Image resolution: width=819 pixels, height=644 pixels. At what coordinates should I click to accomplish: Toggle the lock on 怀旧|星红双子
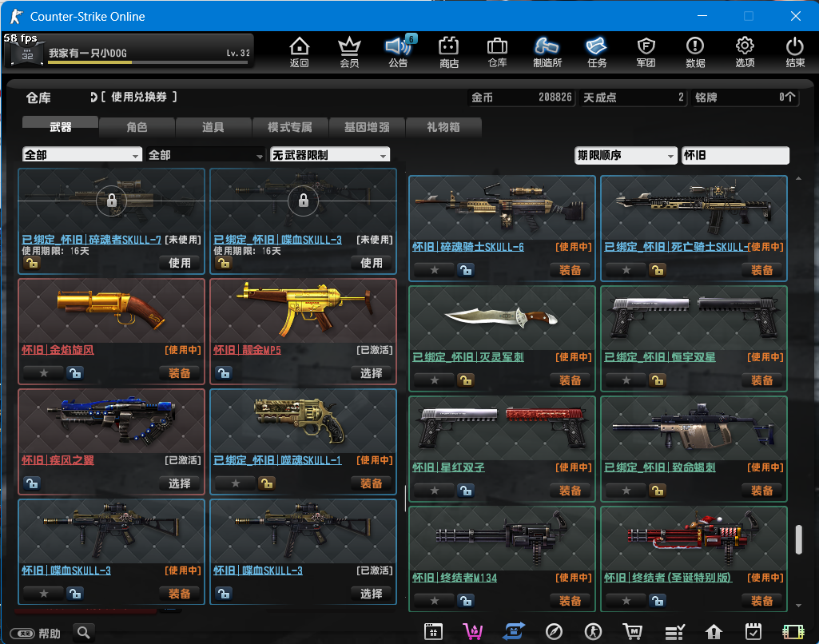466,491
